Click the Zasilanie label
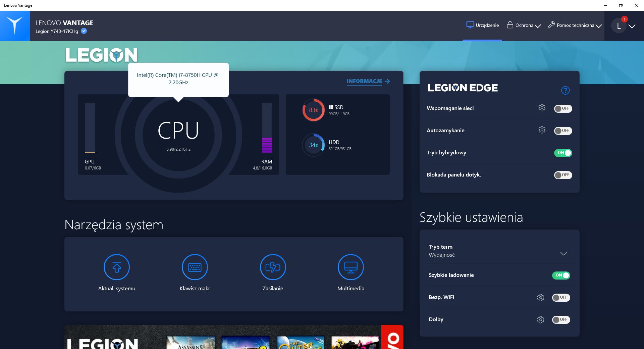The height and width of the screenshot is (349, 644). pyautogui.click(x=273, y=289)
